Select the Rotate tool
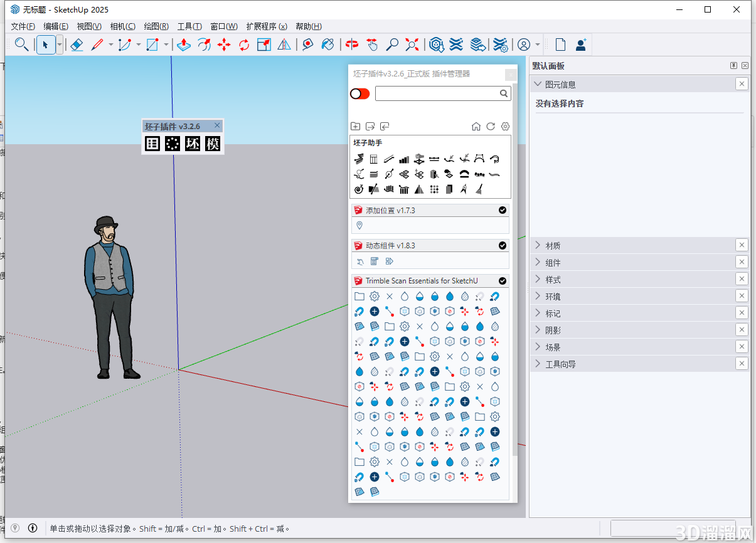Viewport: 756px width, 543px height. pos(243,45)
